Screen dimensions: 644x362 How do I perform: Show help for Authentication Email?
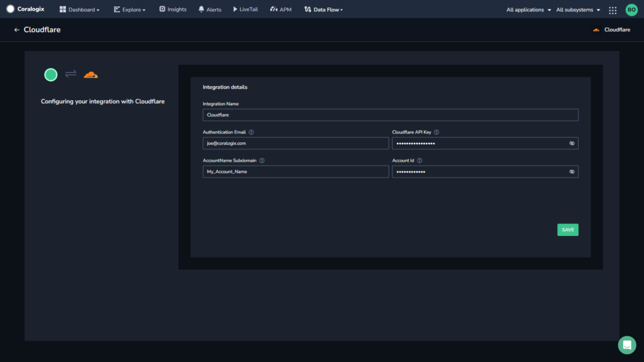pyautogui.click(x=251, y=132)
